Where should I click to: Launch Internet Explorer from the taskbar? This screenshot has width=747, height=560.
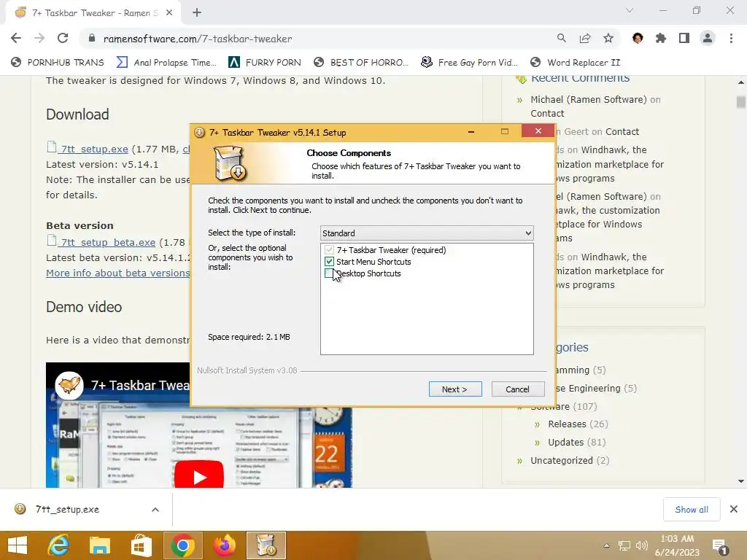59,545
